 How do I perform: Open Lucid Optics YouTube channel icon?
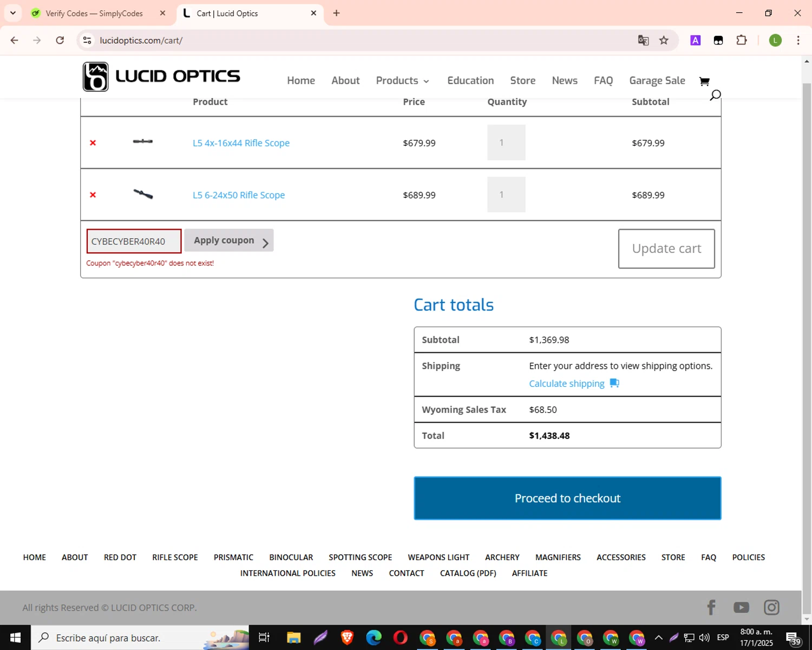741,608
